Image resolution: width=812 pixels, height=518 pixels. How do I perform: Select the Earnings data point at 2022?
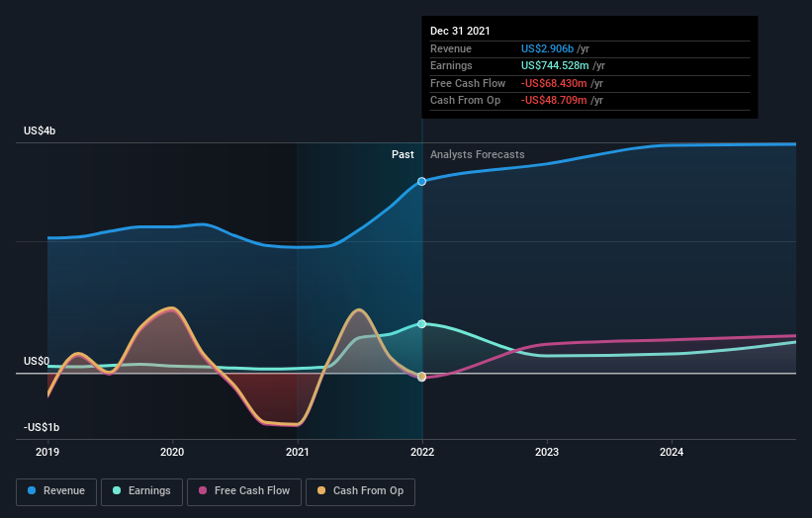(422, 324)
